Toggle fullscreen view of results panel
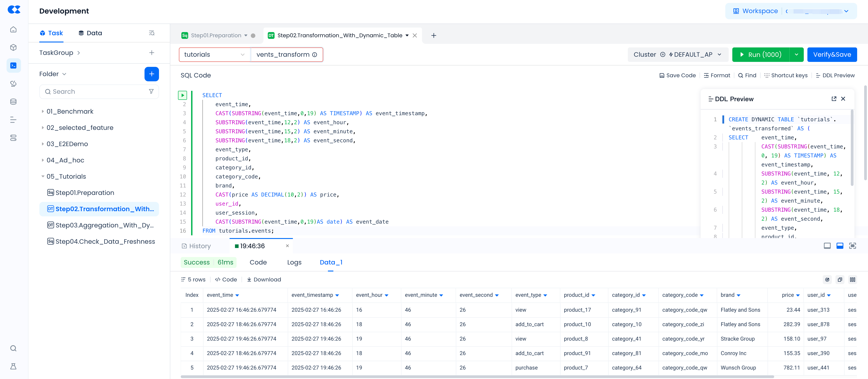This screenshot has height=379, width=868. [852, 246]
